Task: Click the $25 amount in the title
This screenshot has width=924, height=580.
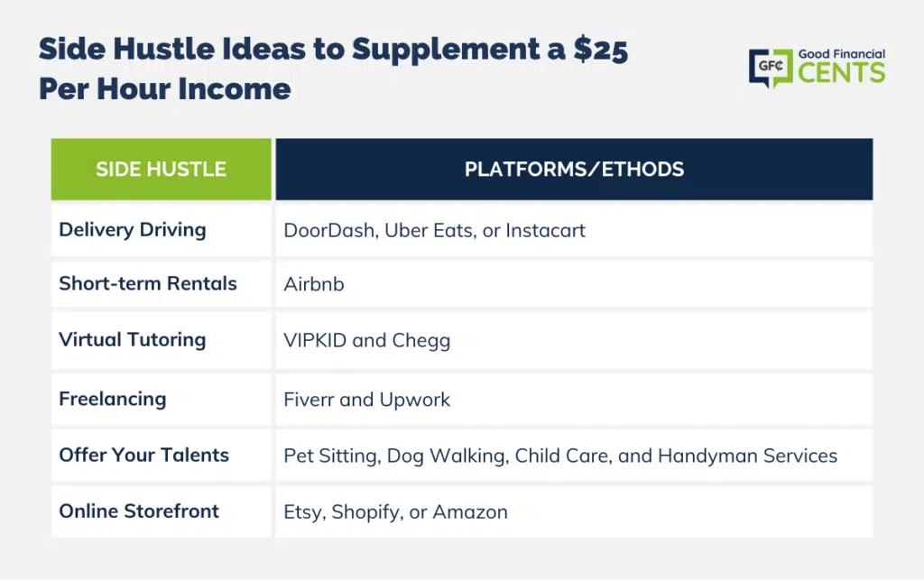Action: click(600, 50)
